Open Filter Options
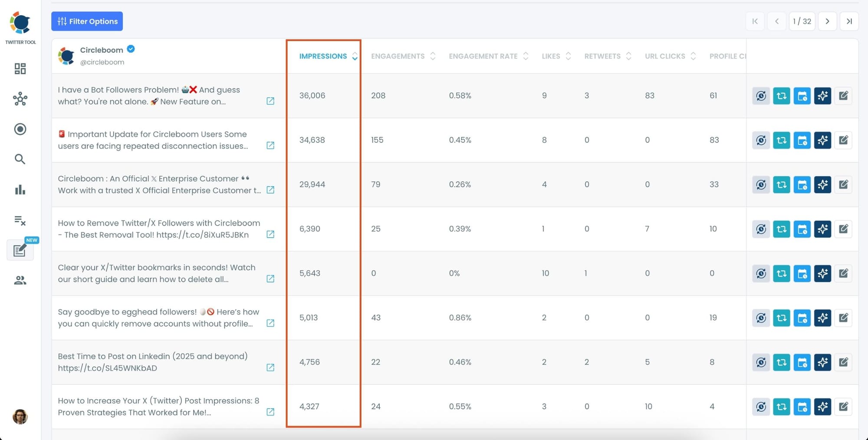868x440 pixels. [87, 21]
